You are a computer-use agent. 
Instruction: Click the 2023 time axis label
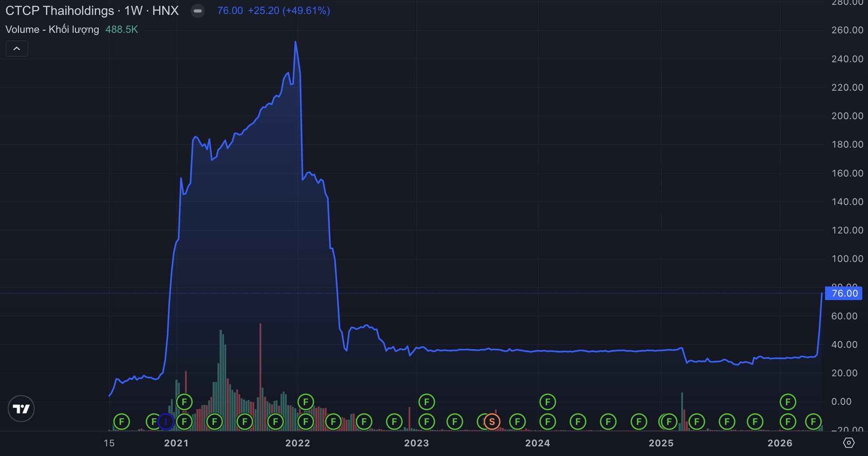(416, 443)
